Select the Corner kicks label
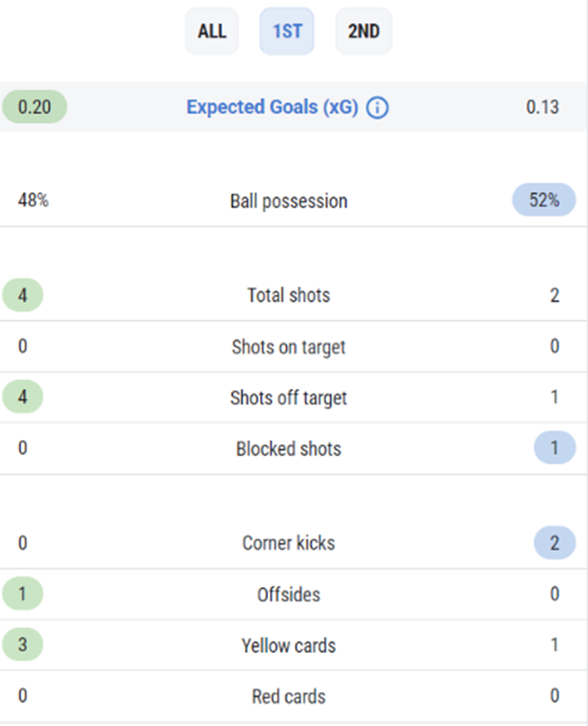Image resolution: width=588 pixels, height=726 pixels. 289,543
